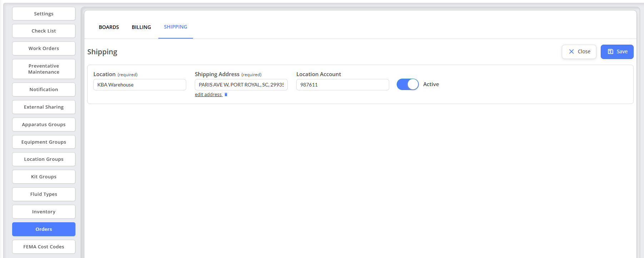Select Apparatus Groups in sidebar
The image size is (644, 258).
coord(44,124)
